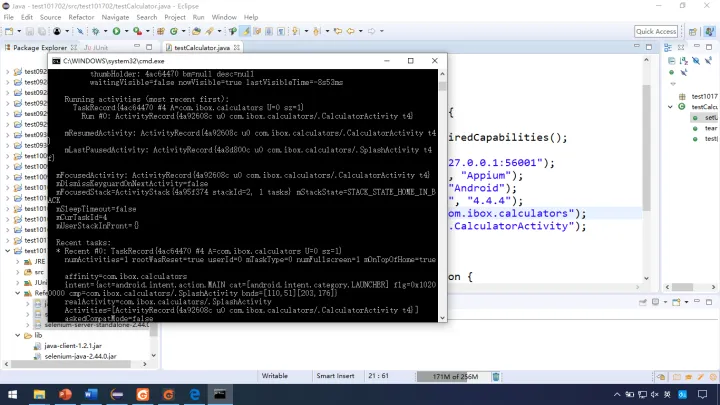Collapse the lib folder in Package Explorer
This screenshot has height=405, width=720.
point(17,335)
